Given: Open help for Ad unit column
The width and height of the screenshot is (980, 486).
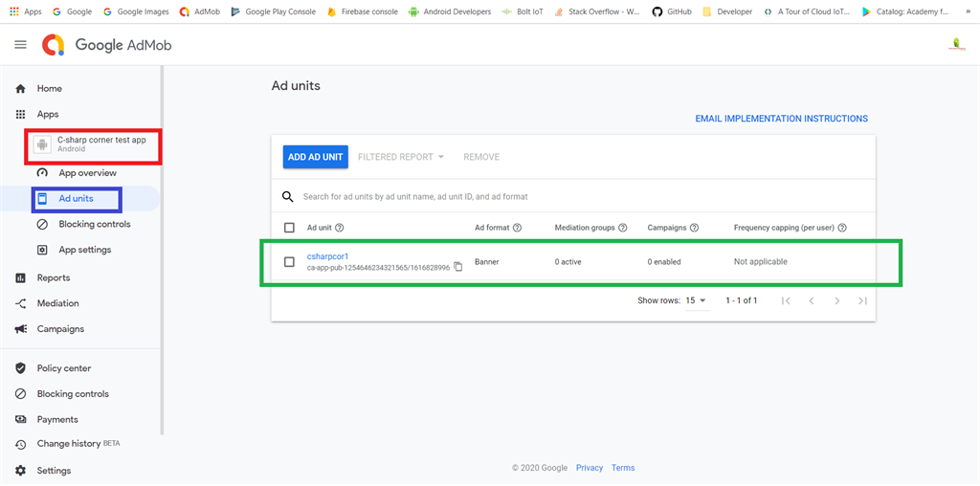Looking at the screenshot, I should point(340,228).
